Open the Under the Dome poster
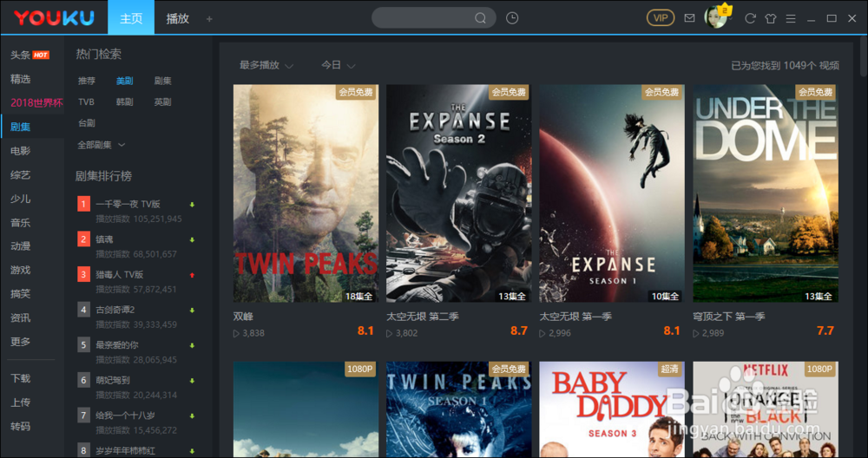Image resolution: width=868 pixels, height=458 pixels. pos(766,193)
